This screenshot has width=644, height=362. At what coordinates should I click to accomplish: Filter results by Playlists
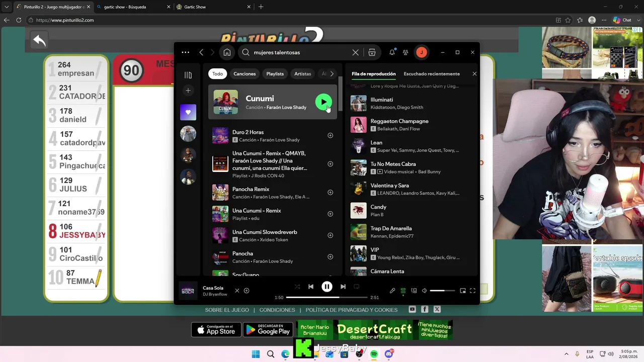pos(275,74)
